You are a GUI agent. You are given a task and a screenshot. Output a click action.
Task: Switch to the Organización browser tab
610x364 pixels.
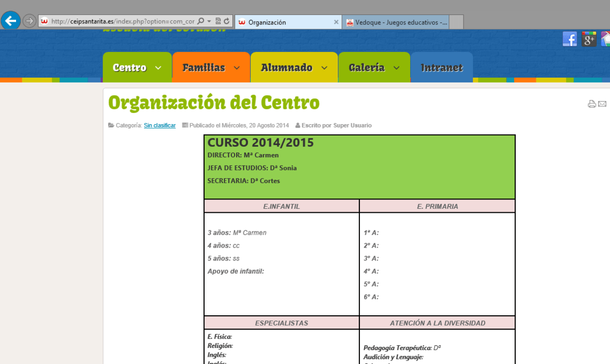(288, 22)
